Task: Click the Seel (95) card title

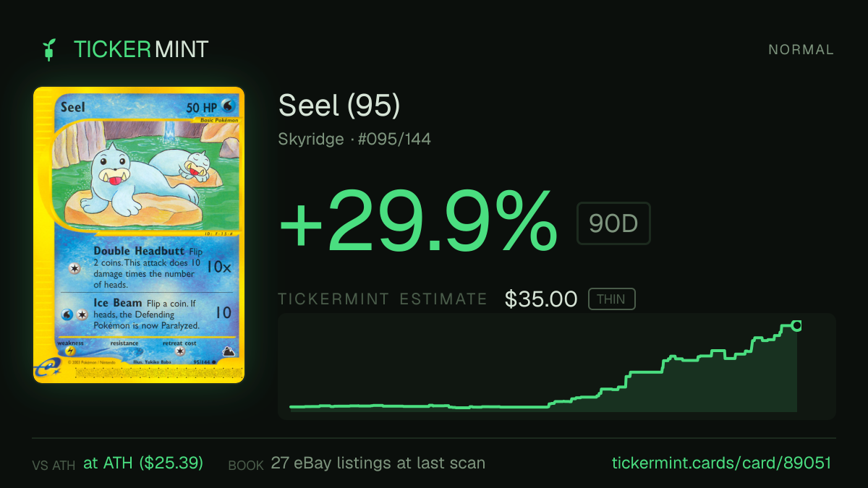Action: click(339, 106)
